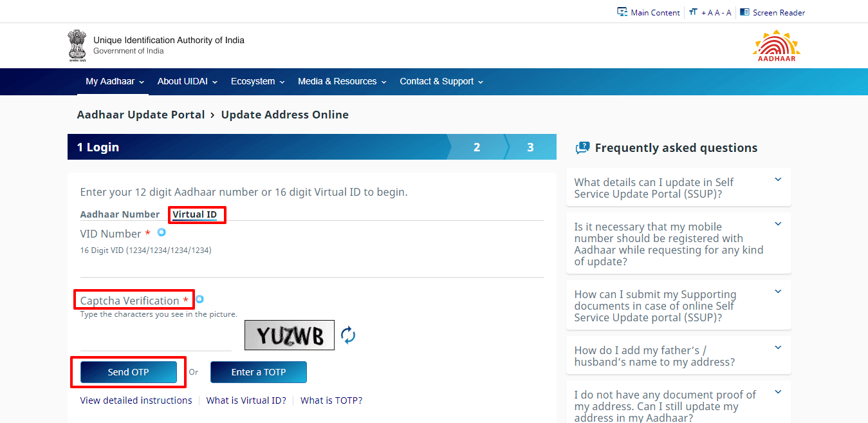Open the My Aadhaar menu

(x=115, y=82)
